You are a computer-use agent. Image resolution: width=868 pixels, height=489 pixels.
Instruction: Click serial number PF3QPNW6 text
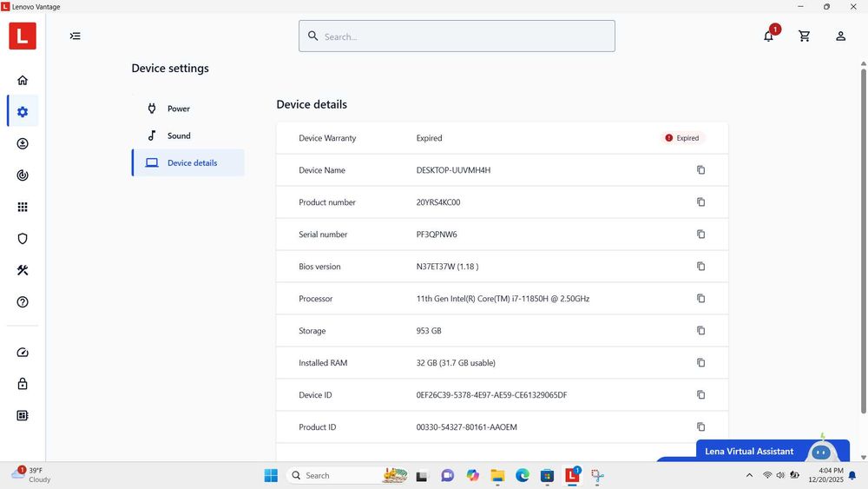437,235
